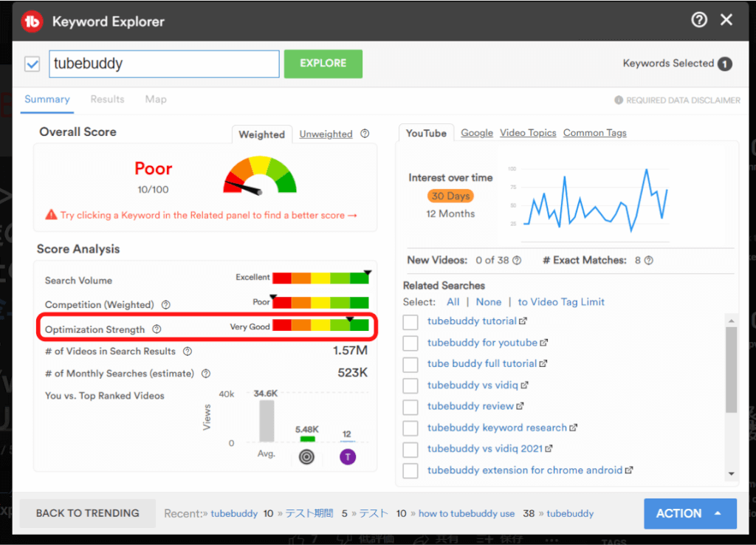The image size is (756, 545).
Task: Check the tubebuddy vs vidiq 2021 checkbox
Action: tap(410, 449)
